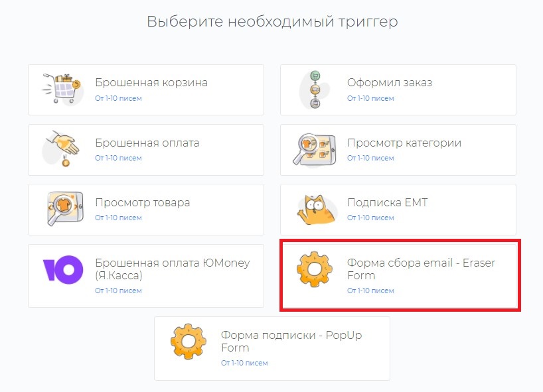Click 'От 1-10 писем' under Брошенная оплата ЮMoney
Screen dimensions: 543x392
[x=118, y=291]
